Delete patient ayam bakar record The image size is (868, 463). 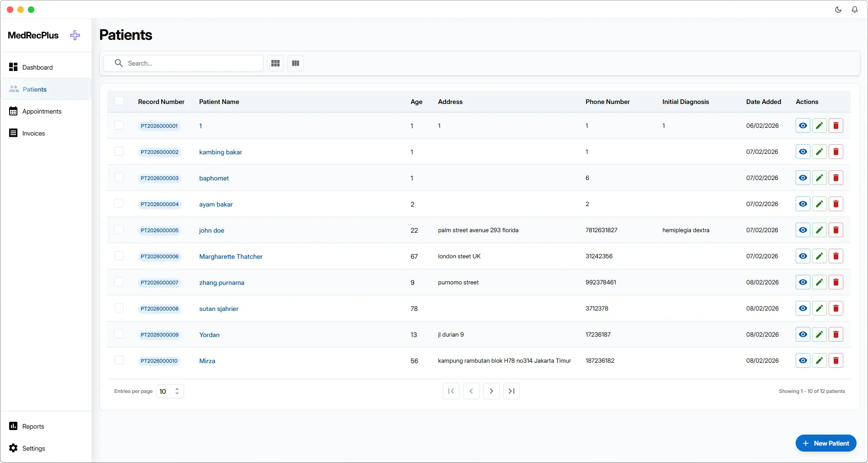pos(836,204)
